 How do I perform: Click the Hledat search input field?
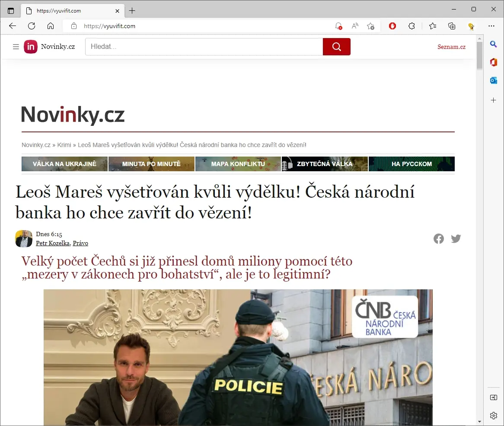[204, 47]
